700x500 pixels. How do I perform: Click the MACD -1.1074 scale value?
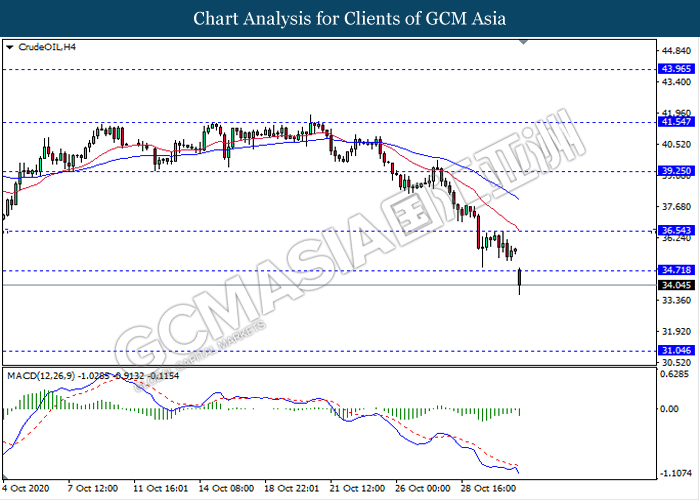[675, 473]
